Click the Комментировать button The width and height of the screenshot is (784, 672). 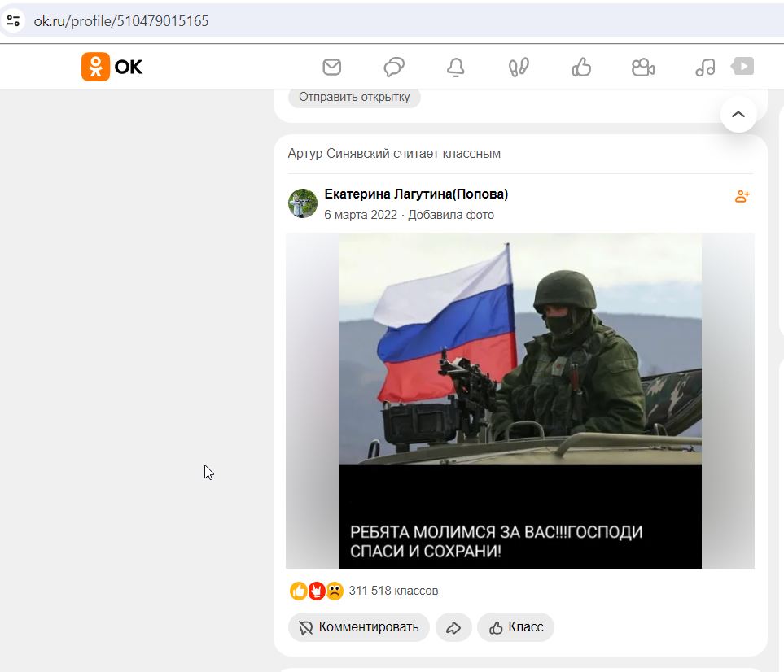pyautogui.click(x=358, y=627)
